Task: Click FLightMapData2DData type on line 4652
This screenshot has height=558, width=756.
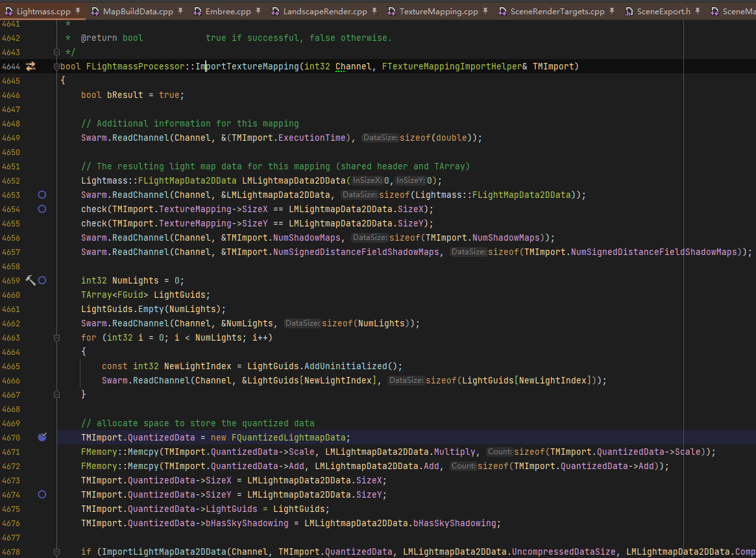Action: pos(187,181)
